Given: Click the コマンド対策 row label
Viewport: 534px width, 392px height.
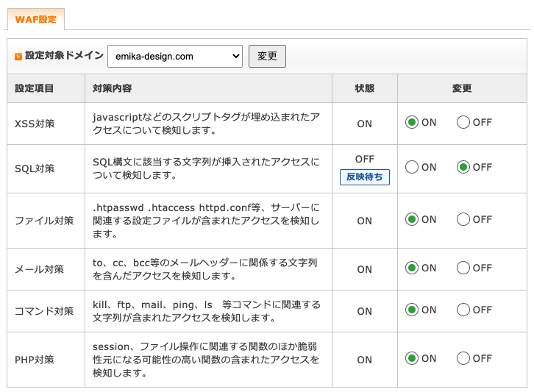Looking at the screenshot, I should pyautogui.click(x=44, y=311).
